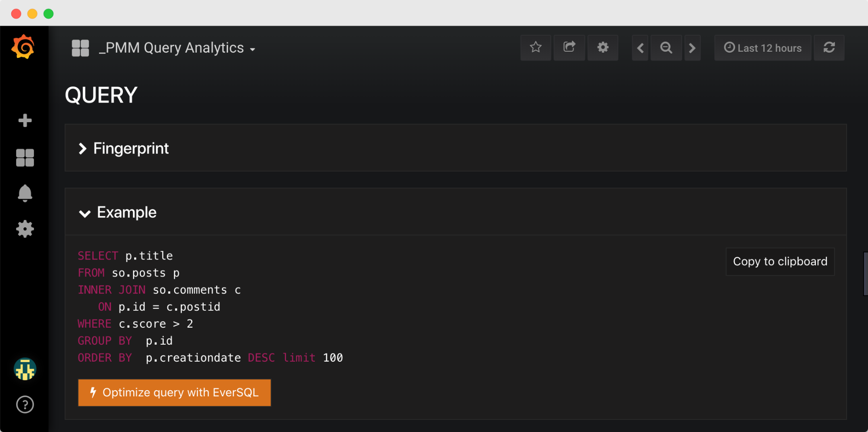Click the Copy to clipboard button

point(779,261)
